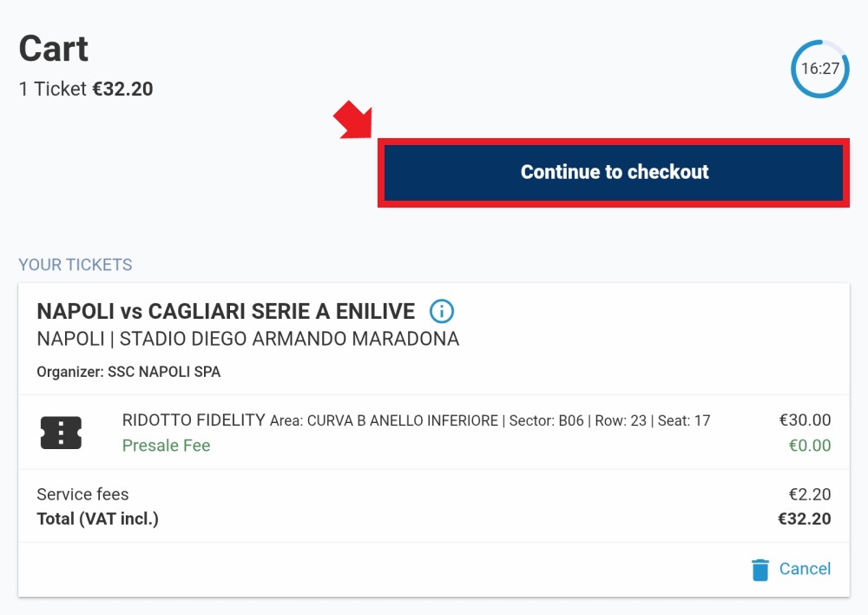Image resolution: width=868 pixels, height=615 pixels.
Task: Click the trash can icon
Action: point(760,570)
